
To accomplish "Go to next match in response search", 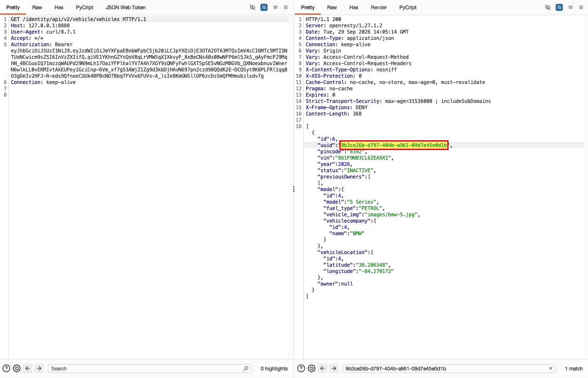I will click(334, 368).
